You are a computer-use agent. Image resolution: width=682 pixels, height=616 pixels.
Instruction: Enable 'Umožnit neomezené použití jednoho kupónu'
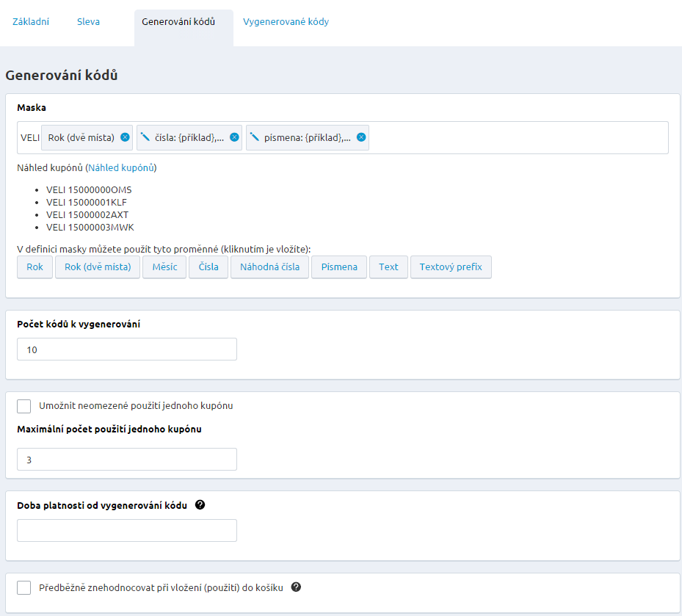pyautogui.click(x=24, y=406)
